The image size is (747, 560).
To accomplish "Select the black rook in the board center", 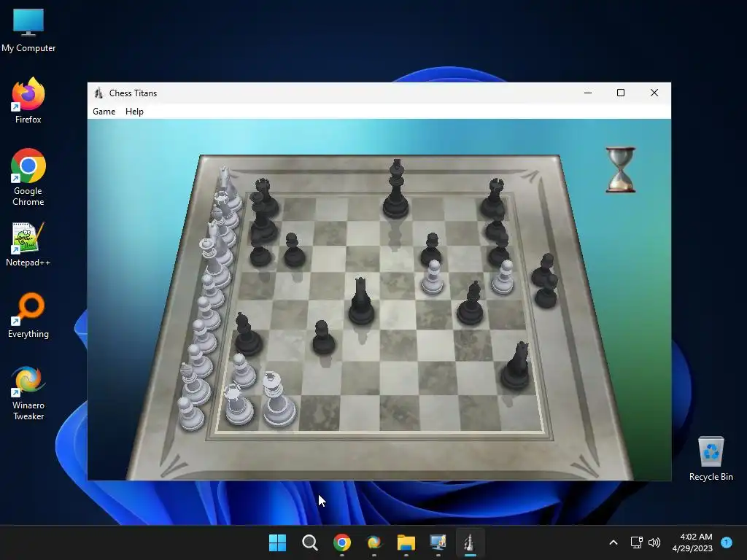I will [x=361, y=301].
